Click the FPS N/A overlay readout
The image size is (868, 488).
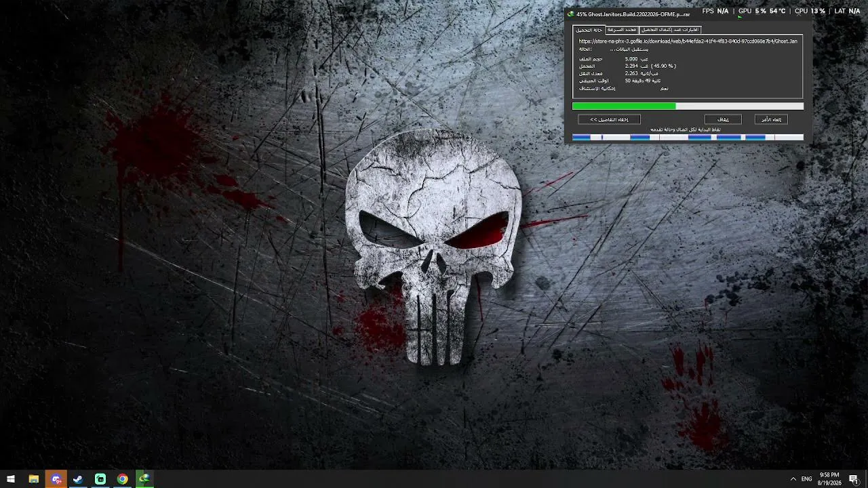tap(715, 11)
